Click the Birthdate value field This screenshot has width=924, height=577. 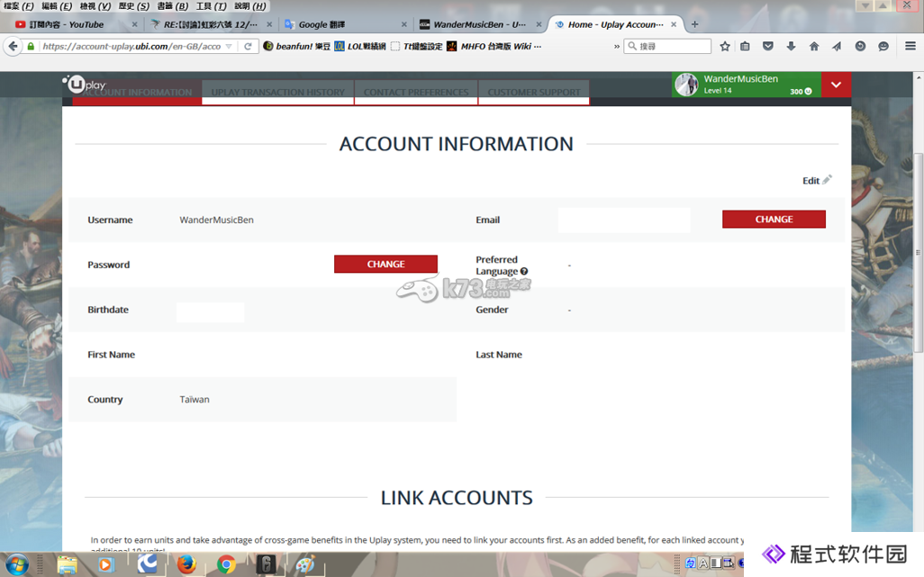pyautogui.click(x=210, y=312)
